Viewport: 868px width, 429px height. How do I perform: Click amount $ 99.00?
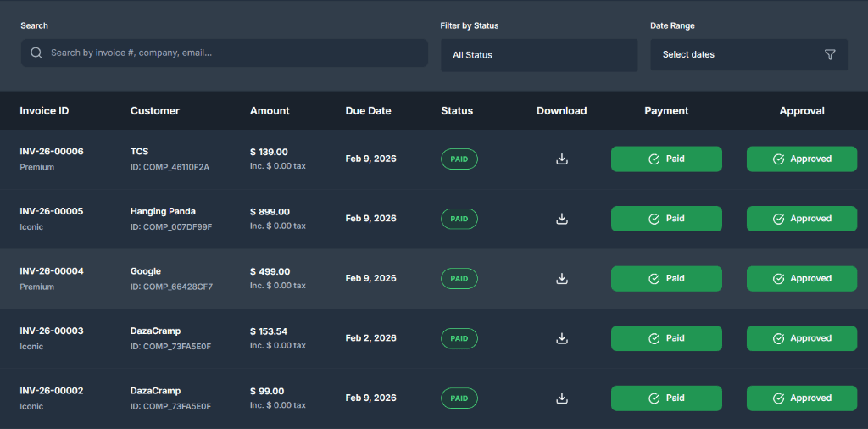267,392
